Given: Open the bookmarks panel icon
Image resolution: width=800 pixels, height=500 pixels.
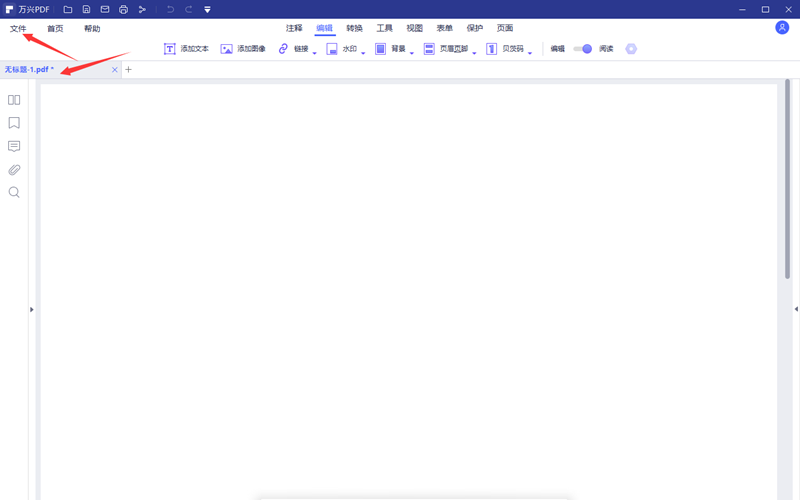Looking at the screenshot, I should 14,123.
